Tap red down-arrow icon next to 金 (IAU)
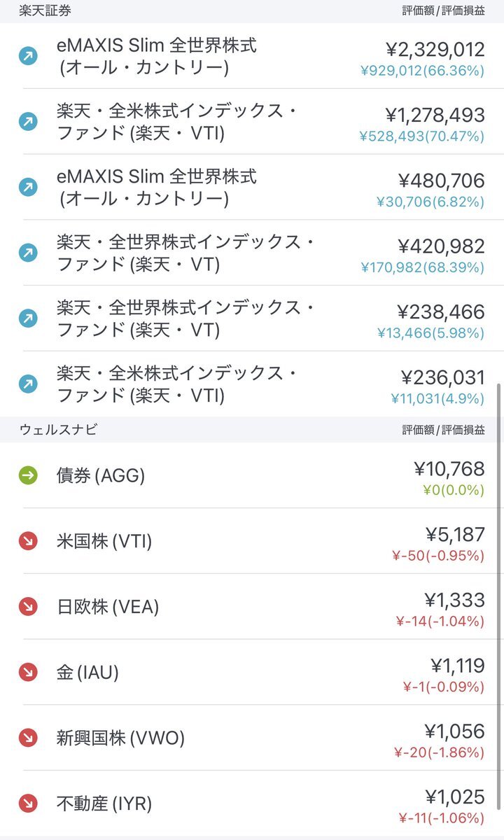 pos(28,672)
